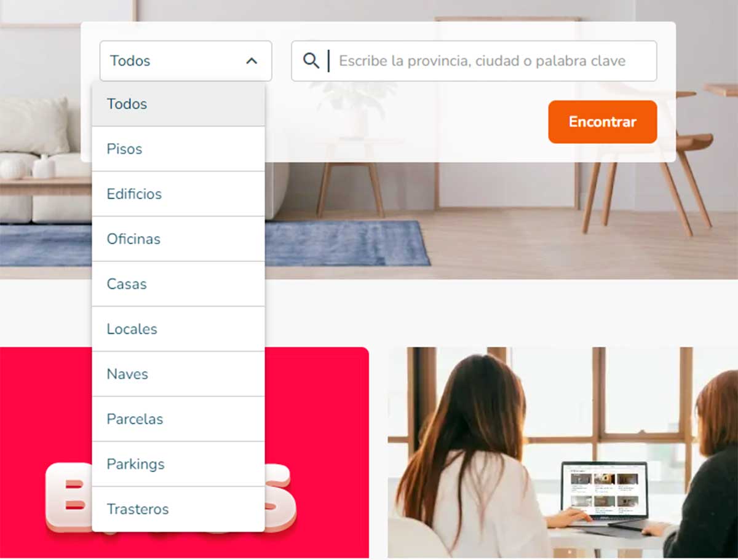
Task: Select the highlighted Todos option in list
Action: [178, 104]
